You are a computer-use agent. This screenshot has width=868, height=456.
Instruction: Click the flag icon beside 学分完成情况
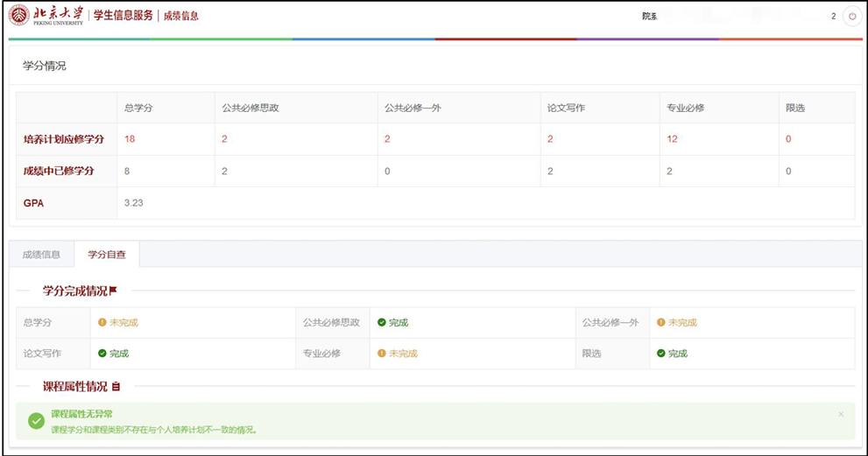[x=113, y=291]
